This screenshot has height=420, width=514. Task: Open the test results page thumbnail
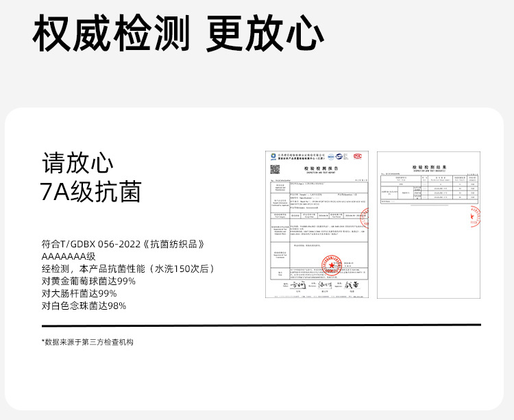428,225
